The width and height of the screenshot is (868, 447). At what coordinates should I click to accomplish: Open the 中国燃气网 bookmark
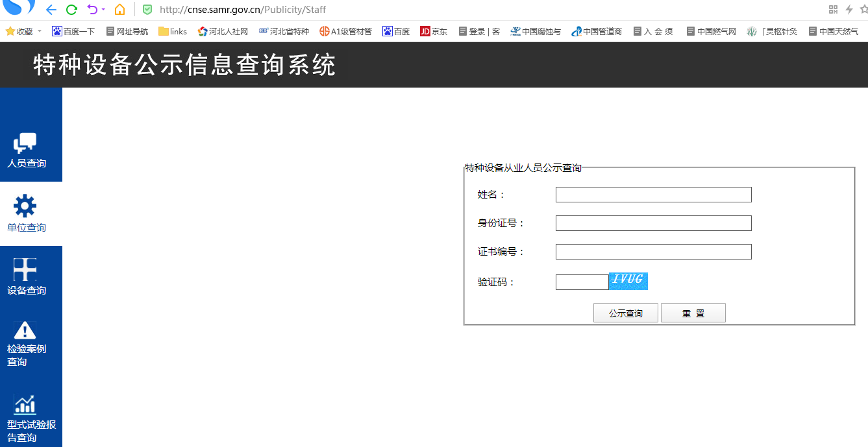(711, 31)
